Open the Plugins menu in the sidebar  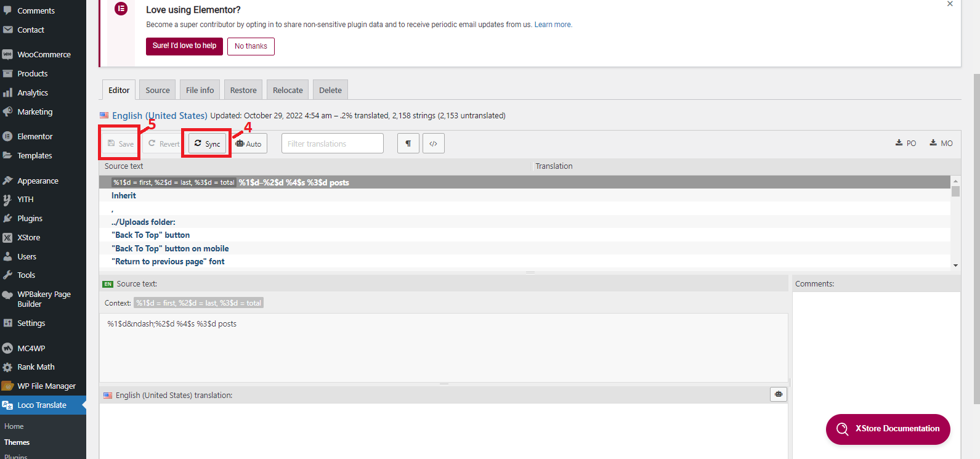(x=30, y=218)
